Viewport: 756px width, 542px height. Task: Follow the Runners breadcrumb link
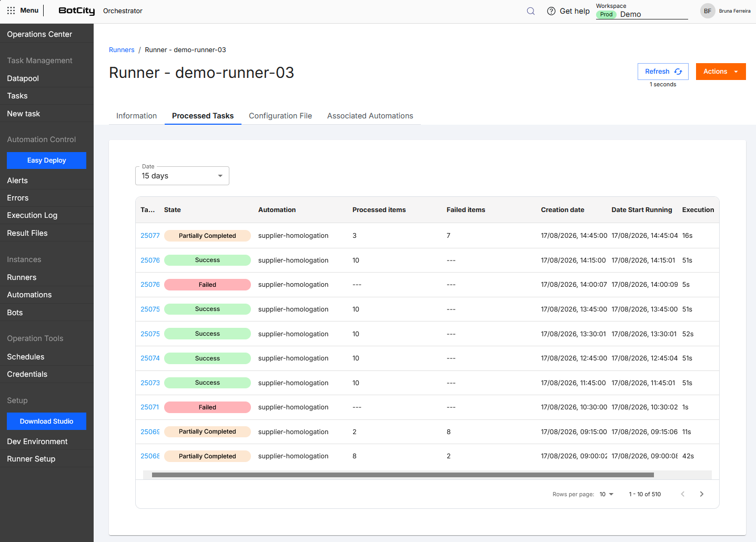[122, 50]
